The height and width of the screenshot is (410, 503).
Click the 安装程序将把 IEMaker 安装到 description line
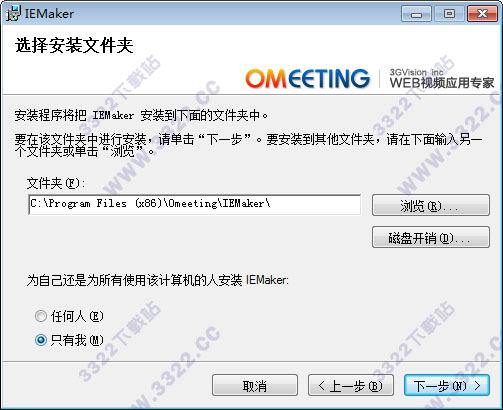[141, 116]
